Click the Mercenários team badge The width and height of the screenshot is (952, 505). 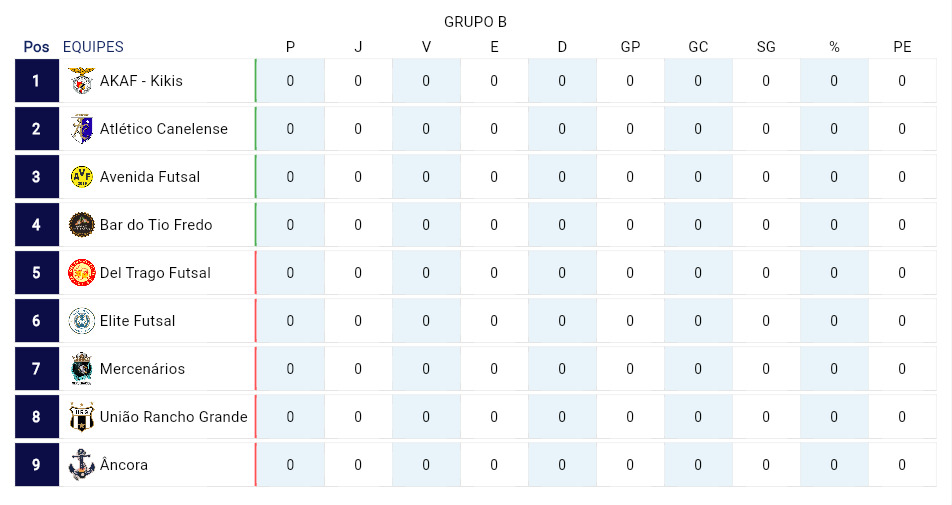[x=81, y=368]
